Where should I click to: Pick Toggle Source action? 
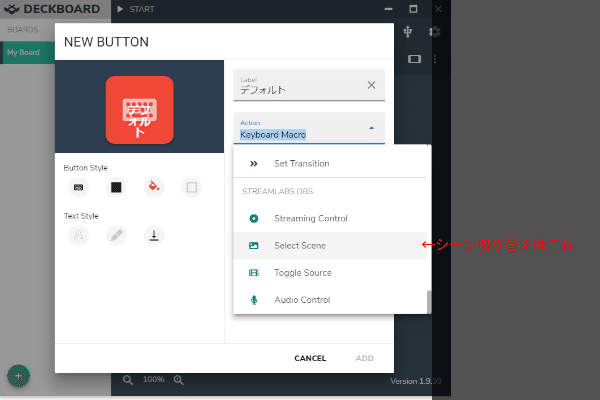(x=330, y=273)
